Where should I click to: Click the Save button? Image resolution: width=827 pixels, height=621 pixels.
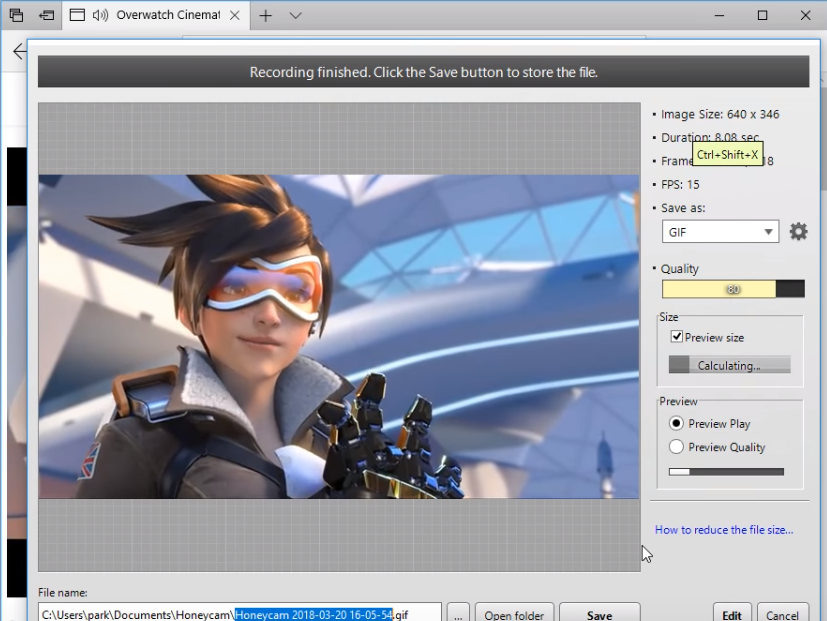pyautogui.click(x=599, y=613)
